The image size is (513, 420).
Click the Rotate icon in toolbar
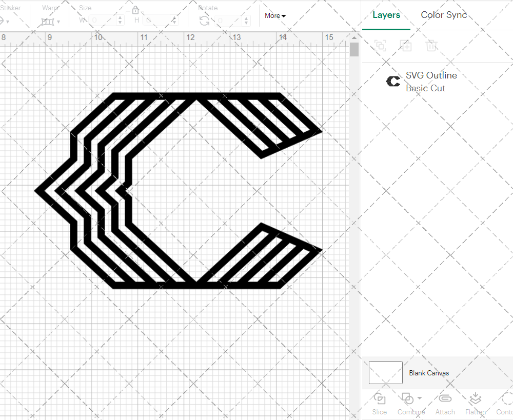[x=204, y=20]
